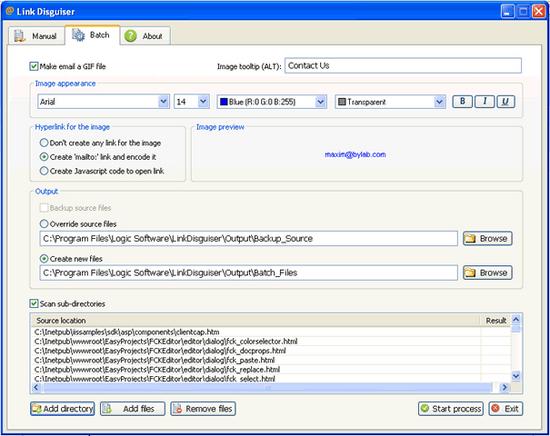Toggle the Bold formatting button
This screenshot has width=550, height=436.
(462, 102)
